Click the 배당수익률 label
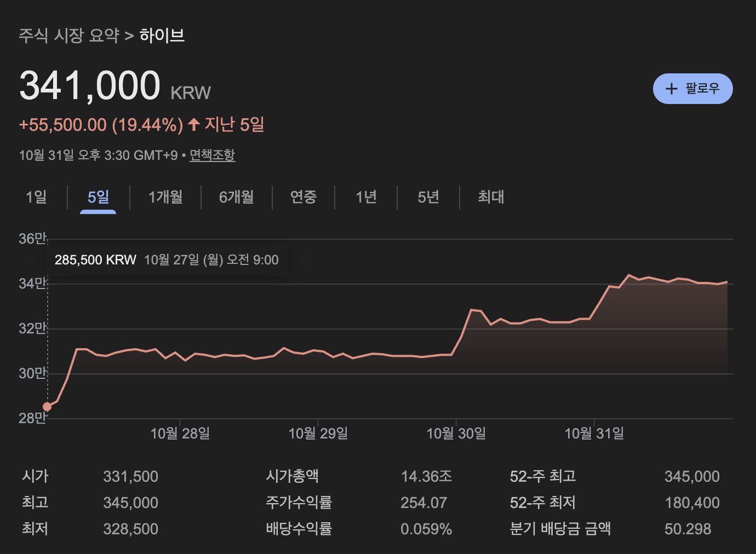The width and height of the screenshot is (756, 554). tap(299, 529)
